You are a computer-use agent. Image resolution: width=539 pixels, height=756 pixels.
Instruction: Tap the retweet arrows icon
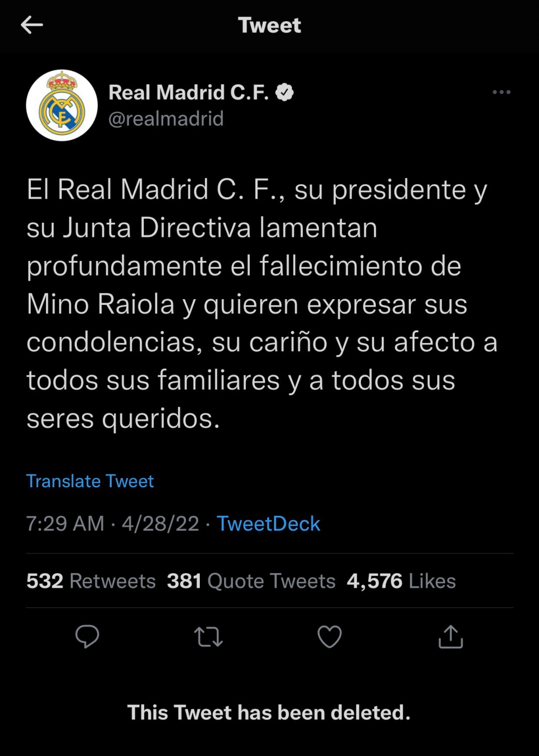click(208, 637)
